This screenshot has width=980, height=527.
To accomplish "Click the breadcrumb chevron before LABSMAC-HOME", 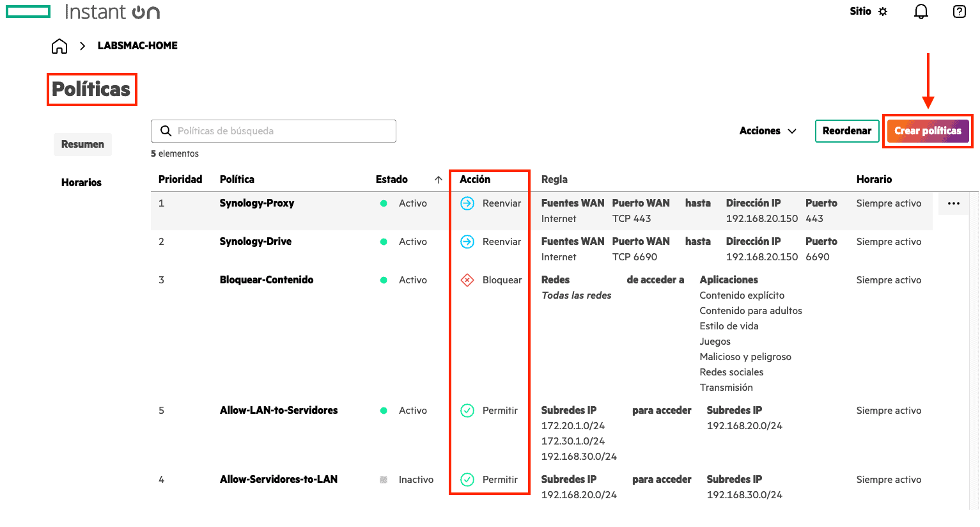I will pyautogui.click(x=82, y=46).
